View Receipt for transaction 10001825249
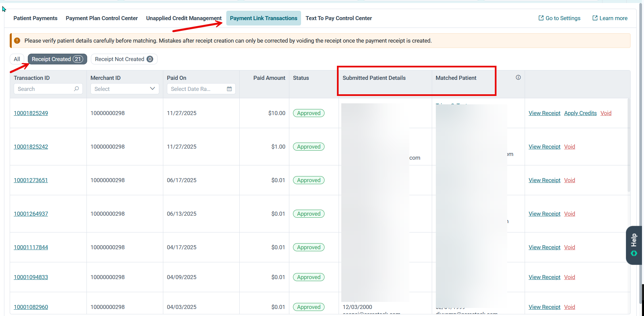 point(544,113)
